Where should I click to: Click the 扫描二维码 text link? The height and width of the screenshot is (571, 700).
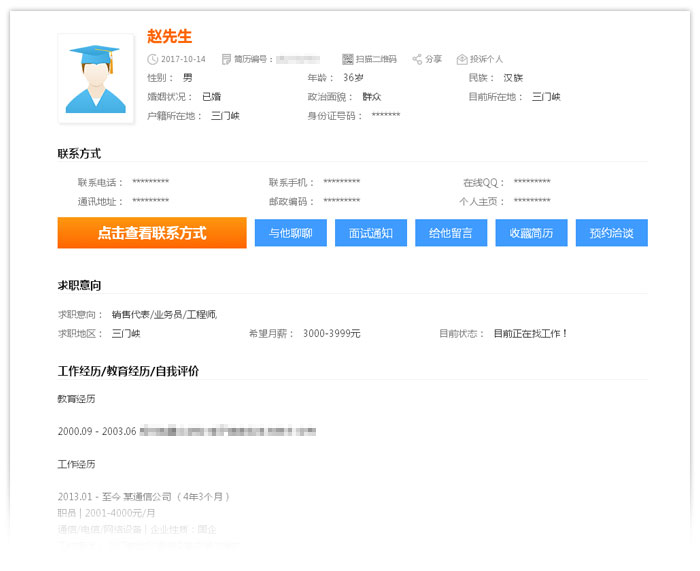pyautogui.click(x=377, y=59)
